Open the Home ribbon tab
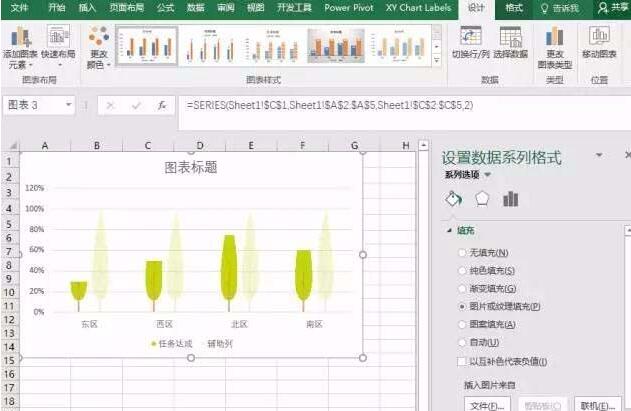The image size is (631, 411). coord(56,8)
